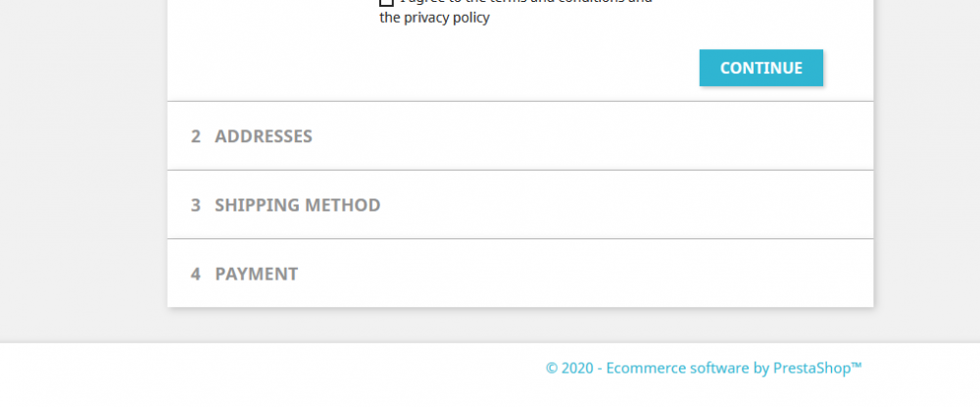Click the word METHOD in step 3
The width and height of the screenshot is (980, 407).
click(342, 205)
